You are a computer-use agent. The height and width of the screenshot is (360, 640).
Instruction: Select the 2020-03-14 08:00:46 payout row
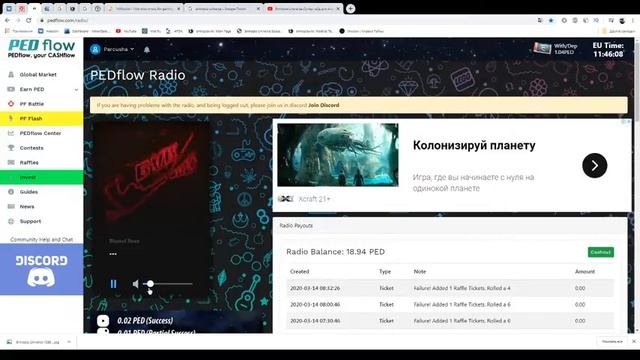[x=450, y=304]
